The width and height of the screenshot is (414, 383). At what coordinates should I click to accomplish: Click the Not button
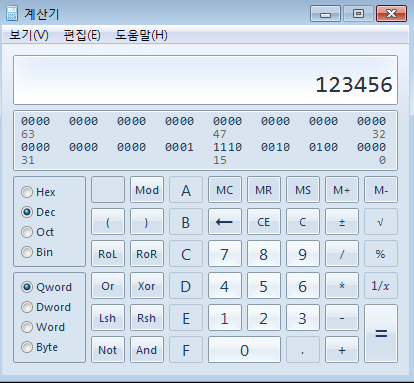pyautogui.click(x=108, y=350)
